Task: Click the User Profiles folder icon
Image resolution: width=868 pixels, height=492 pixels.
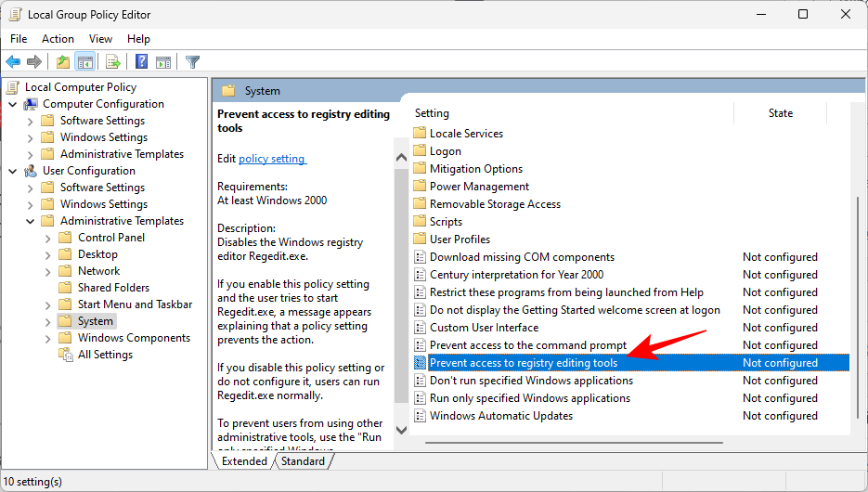Action: tap(421, 240)
